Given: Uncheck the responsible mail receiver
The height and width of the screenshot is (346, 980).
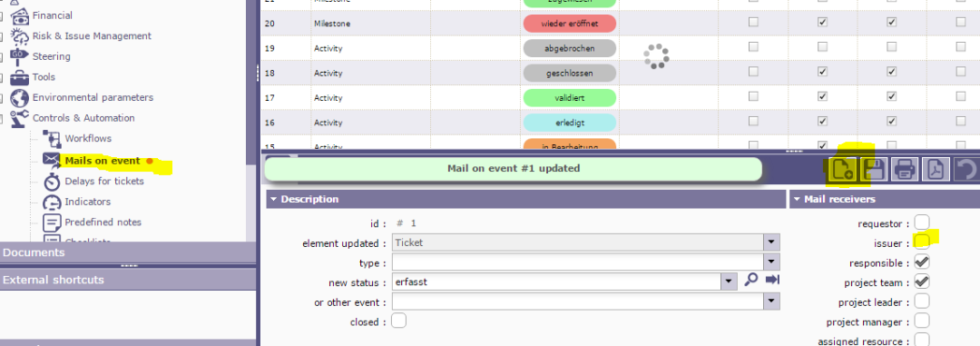Looking at the screenshot, I should click(x=922, y=262).
